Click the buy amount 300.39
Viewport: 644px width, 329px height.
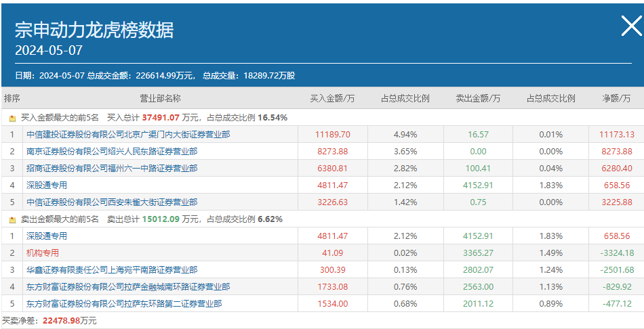coord(333,270)
